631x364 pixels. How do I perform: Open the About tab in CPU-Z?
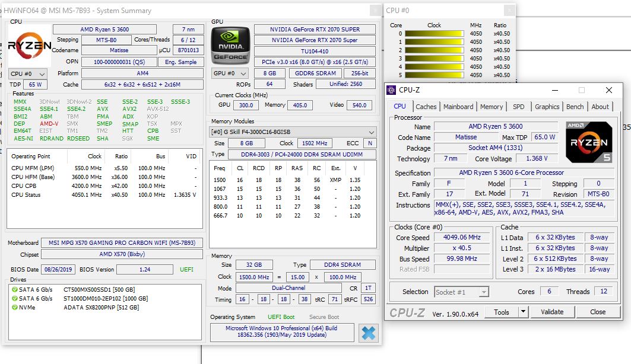pyautogui.click(x=600, y=107)
